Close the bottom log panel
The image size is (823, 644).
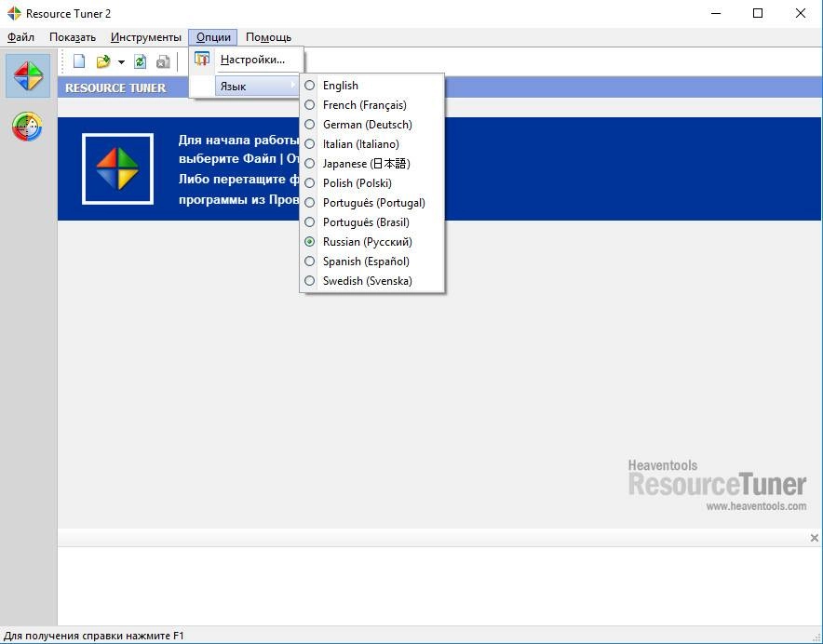(814, 538)
